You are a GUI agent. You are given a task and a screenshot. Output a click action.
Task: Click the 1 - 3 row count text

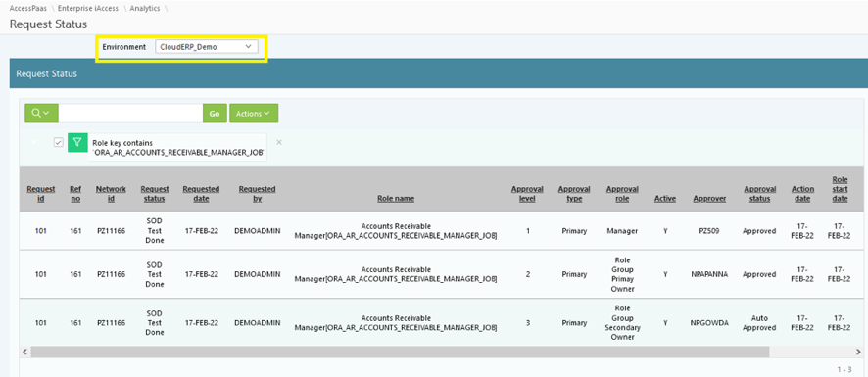click(844, 369)
